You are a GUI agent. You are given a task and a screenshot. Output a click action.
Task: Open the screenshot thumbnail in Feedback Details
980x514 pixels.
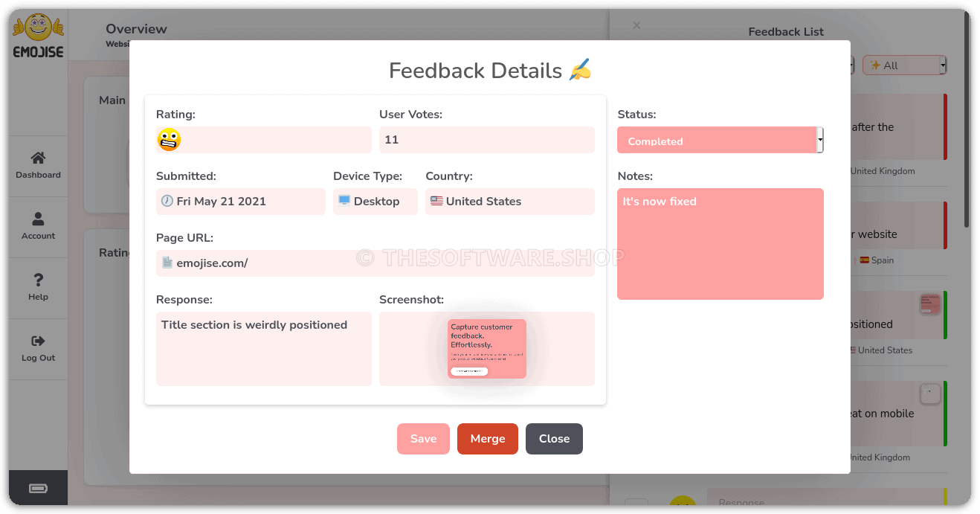coord(487,349)
